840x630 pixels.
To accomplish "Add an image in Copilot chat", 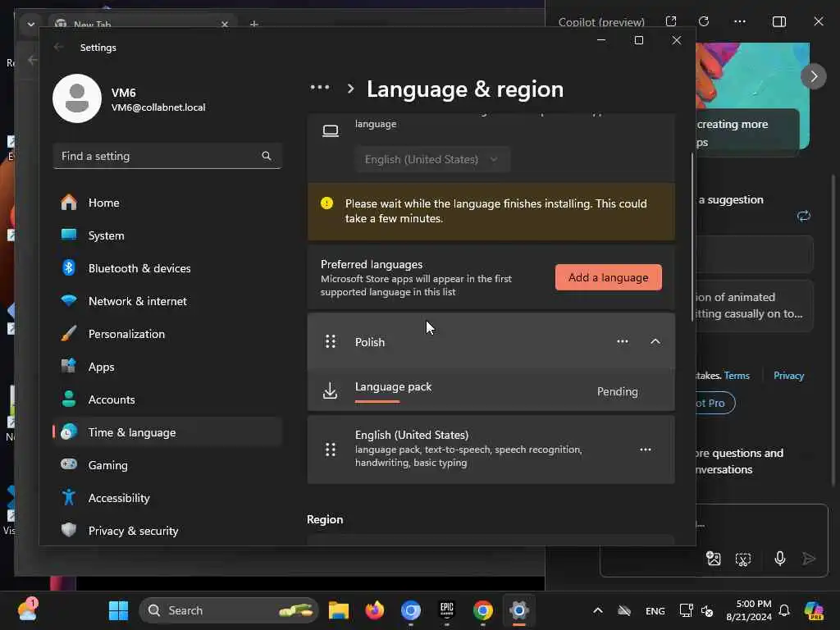I will [714, 559].
